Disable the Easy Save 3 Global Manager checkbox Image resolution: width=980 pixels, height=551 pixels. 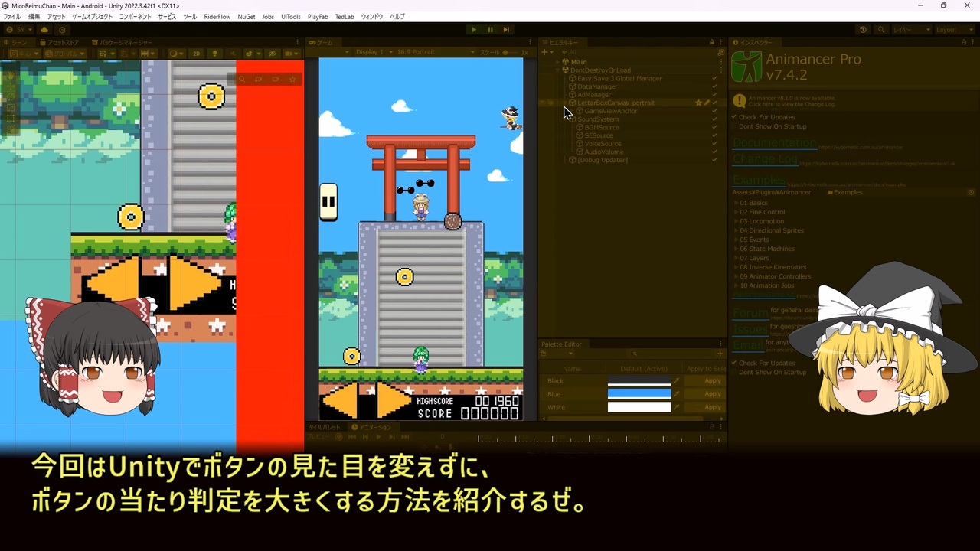pos(715,78)
